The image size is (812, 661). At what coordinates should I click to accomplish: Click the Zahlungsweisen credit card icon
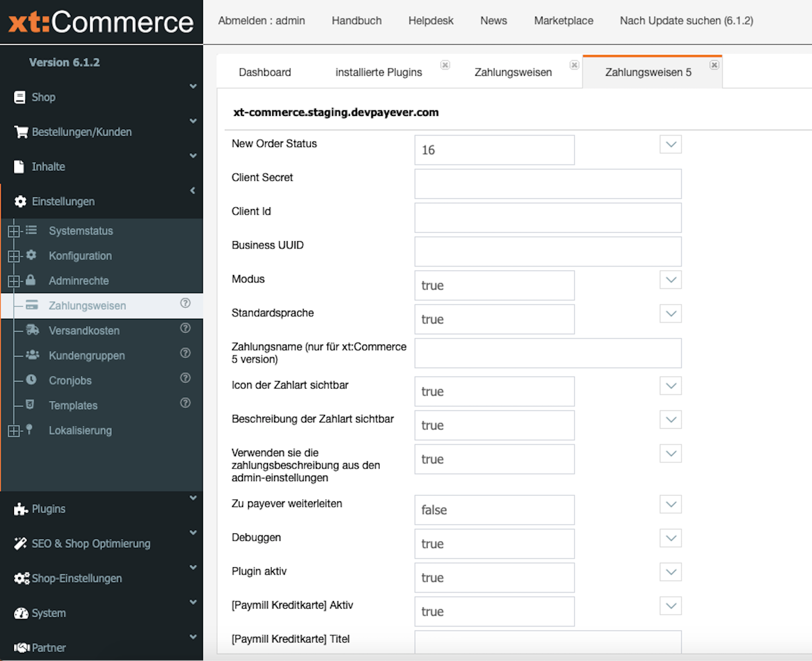point(32,305)
